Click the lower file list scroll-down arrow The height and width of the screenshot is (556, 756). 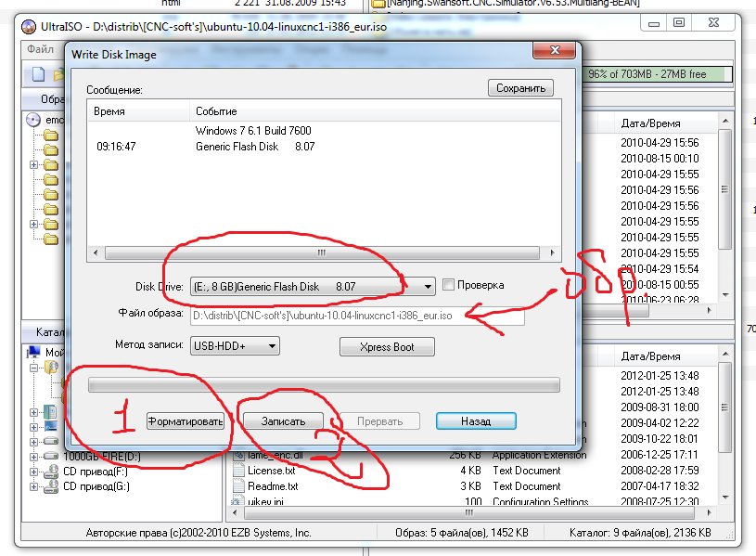pyautogui.click(x=725, y=498)
